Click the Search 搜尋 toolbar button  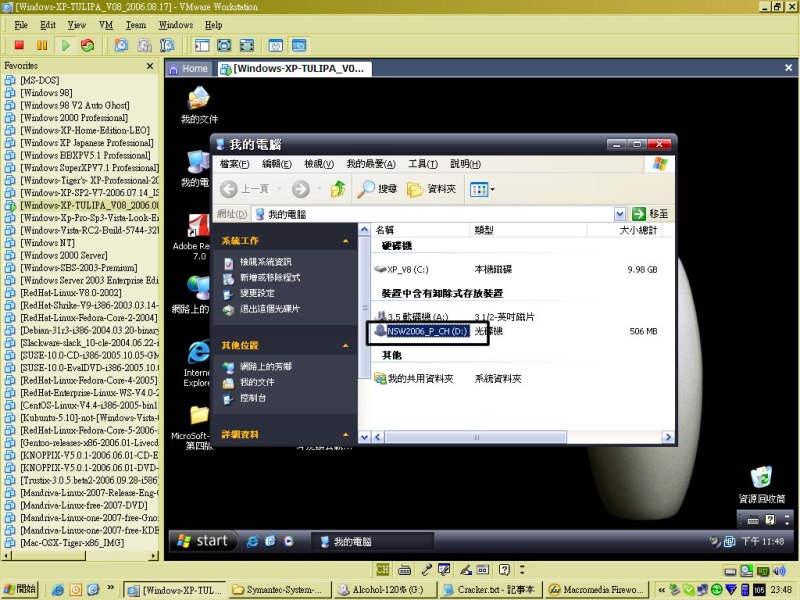pyautogui.click(x=377, y=189)
